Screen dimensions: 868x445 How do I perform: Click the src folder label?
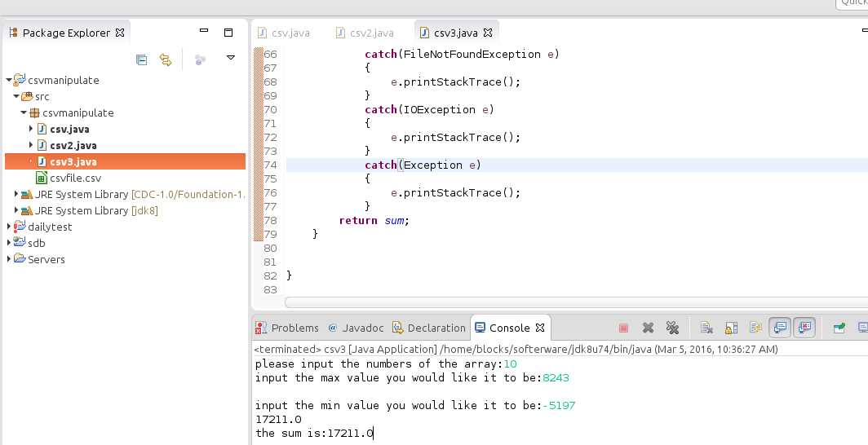click(x=42, y=96)
